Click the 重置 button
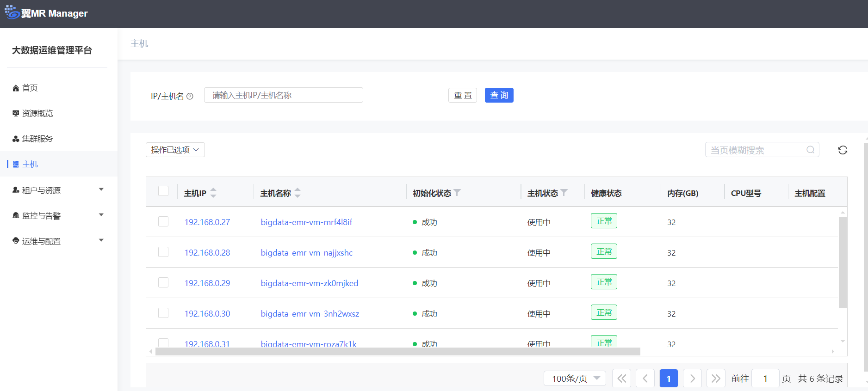 (x=463, y=95)
